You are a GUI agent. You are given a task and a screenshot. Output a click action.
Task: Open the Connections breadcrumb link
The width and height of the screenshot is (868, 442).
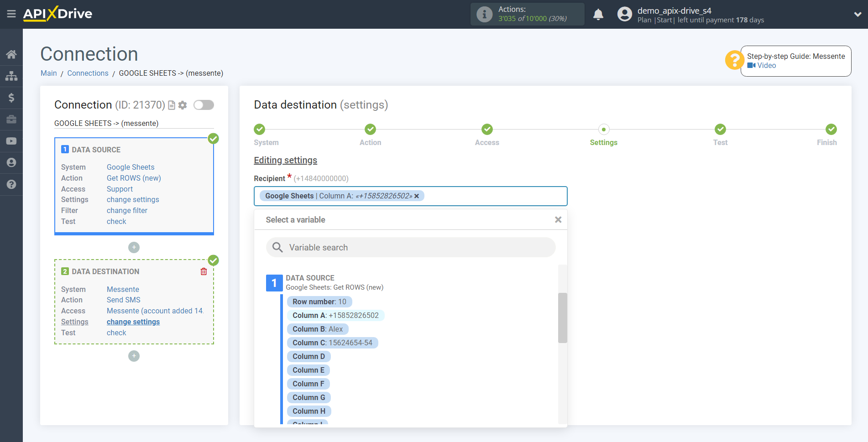point(88,73)
